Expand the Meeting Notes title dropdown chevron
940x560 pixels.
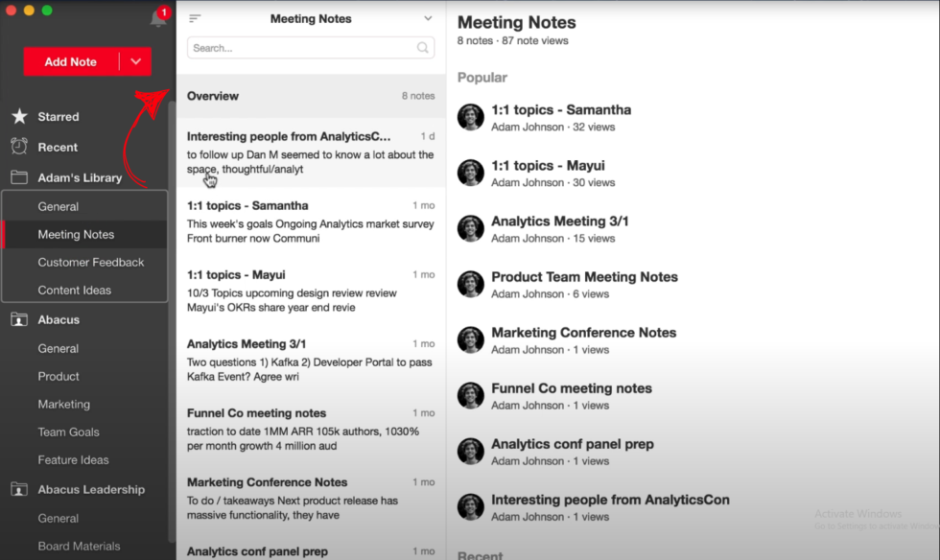[426, 17]
